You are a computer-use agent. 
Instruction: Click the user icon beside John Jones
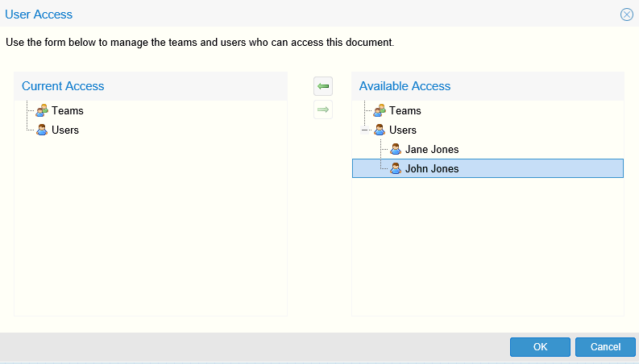[395, 168]
